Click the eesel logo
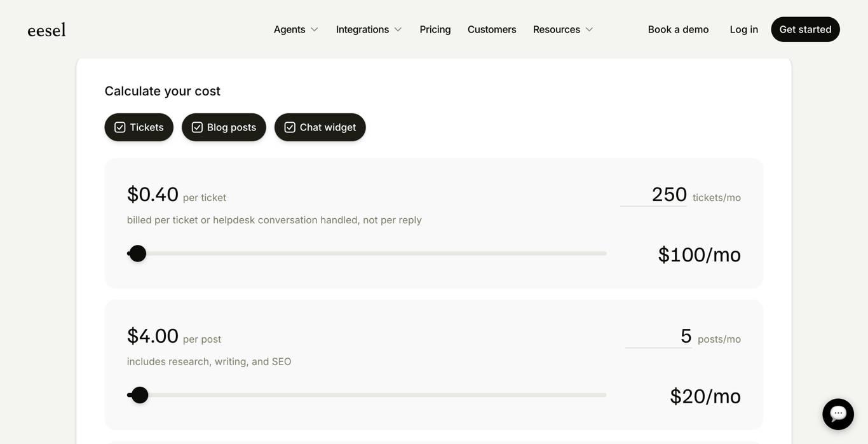 [46, 30]
